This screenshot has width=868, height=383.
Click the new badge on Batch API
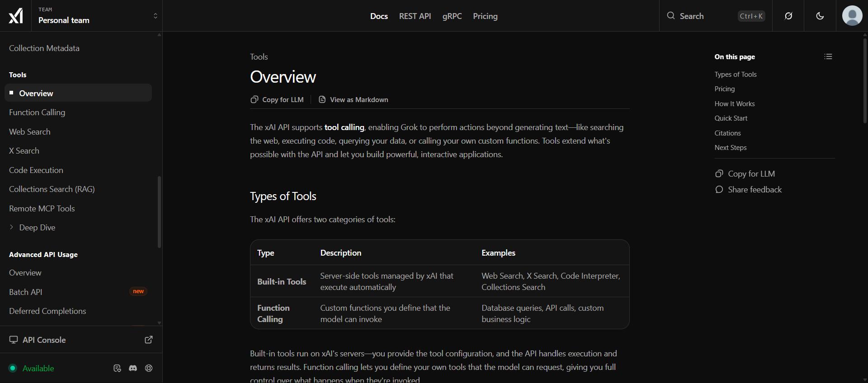138,291
